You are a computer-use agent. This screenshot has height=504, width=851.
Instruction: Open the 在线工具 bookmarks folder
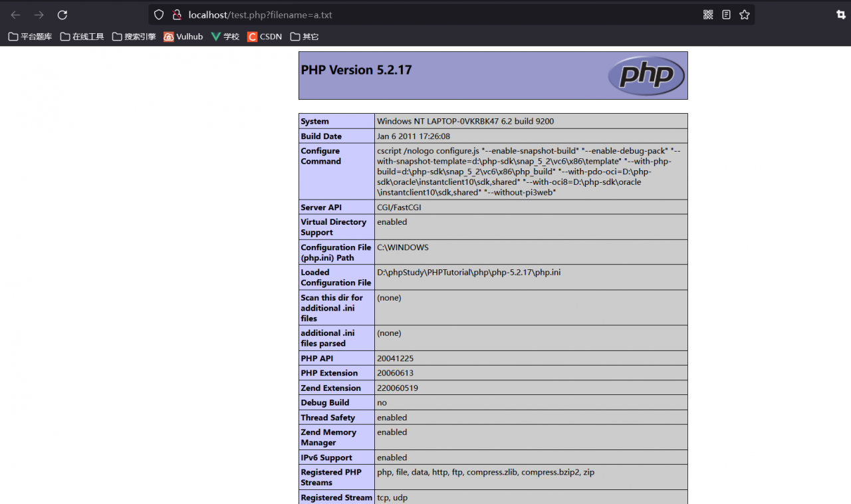pyautogui.click(x=82, y=37)
